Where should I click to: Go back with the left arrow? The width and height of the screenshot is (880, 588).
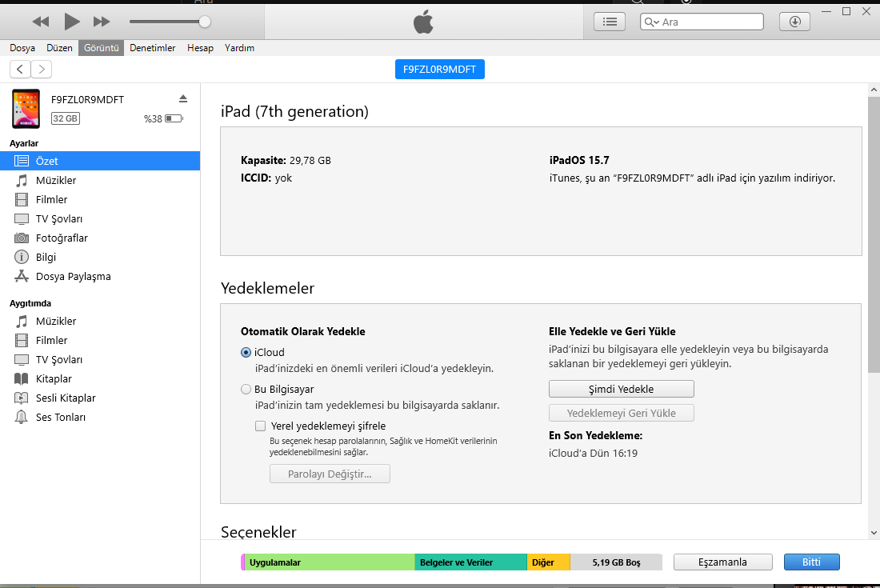pyautogui.click(x=20, y=69)
